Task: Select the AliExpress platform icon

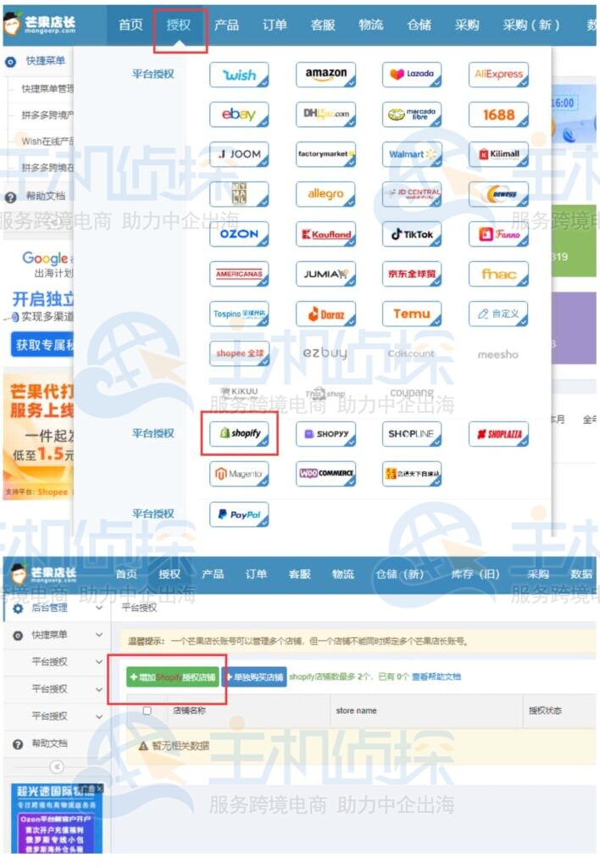Action: coord(498,75)
